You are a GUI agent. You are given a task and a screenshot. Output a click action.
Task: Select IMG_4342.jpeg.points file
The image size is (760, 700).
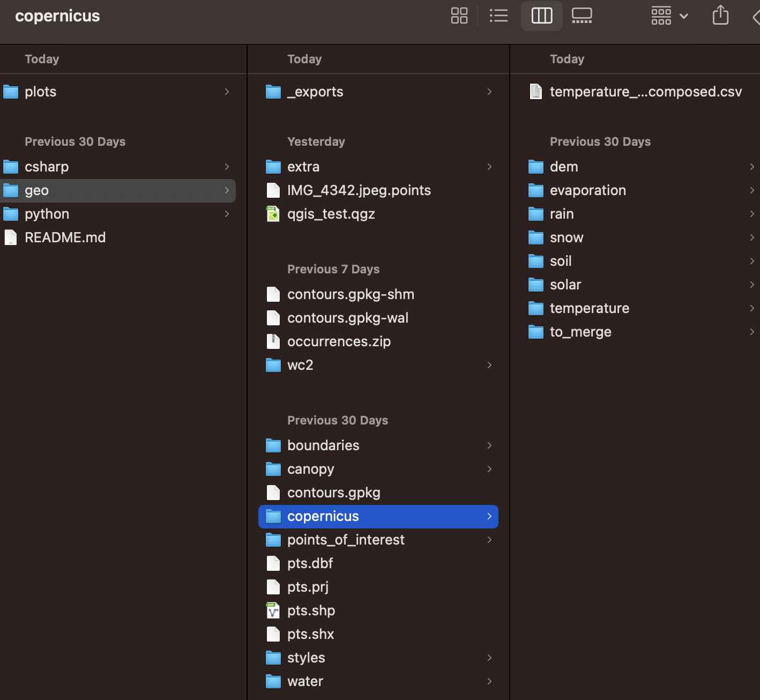(x=359, y=190)
